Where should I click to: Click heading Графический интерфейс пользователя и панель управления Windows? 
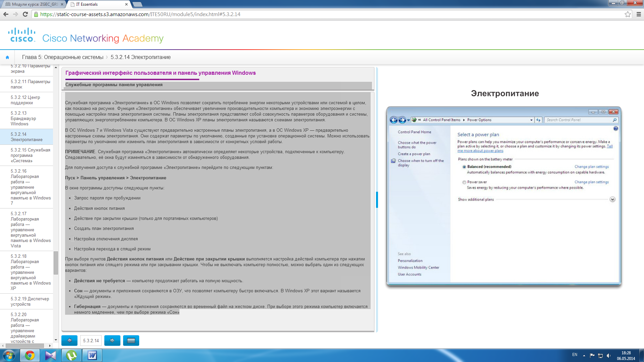pyautogui.click(x=160, y=73)
